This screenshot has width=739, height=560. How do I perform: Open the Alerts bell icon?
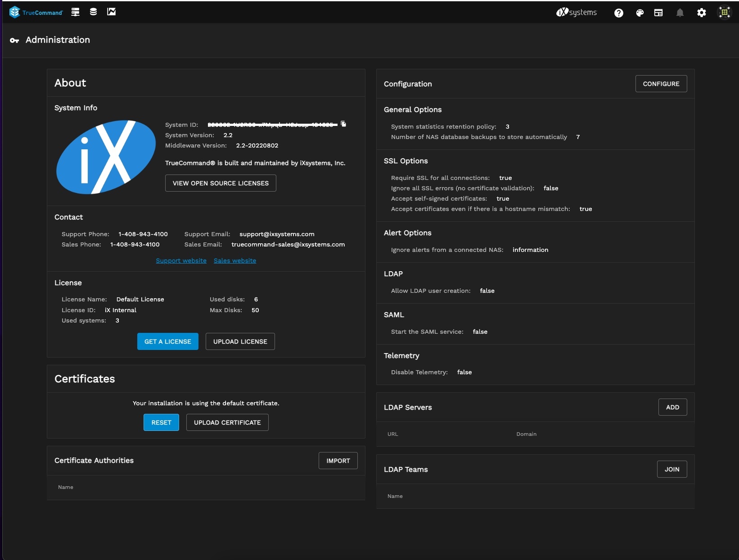point(680,13)
